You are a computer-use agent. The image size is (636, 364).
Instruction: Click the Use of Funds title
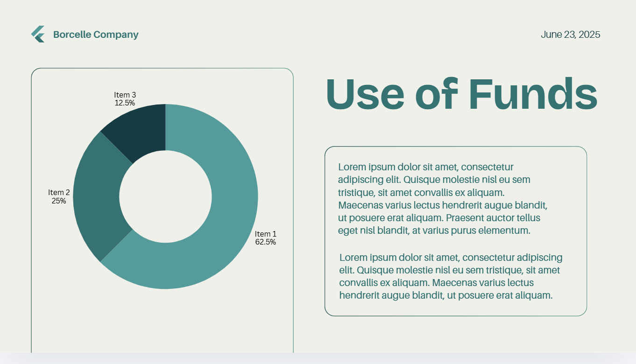pyautogui.click(x=461, y=94)
